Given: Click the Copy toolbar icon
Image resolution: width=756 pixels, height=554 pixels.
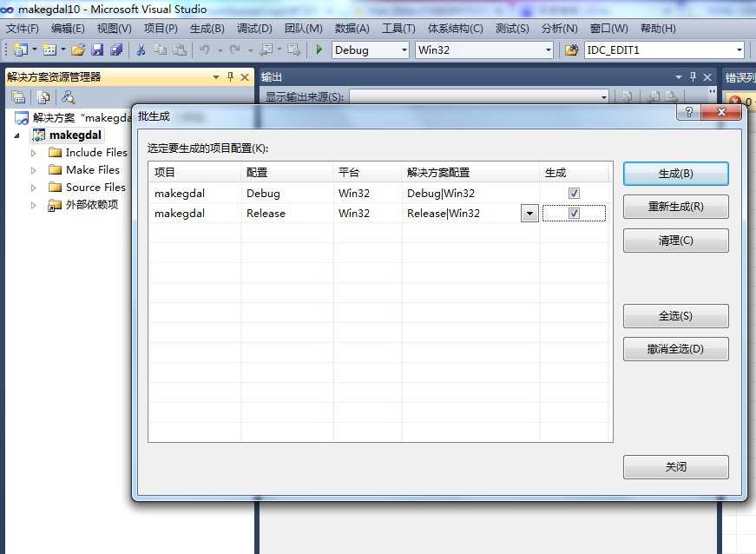Looking at the screenshot, I should (x=160, y=49).
